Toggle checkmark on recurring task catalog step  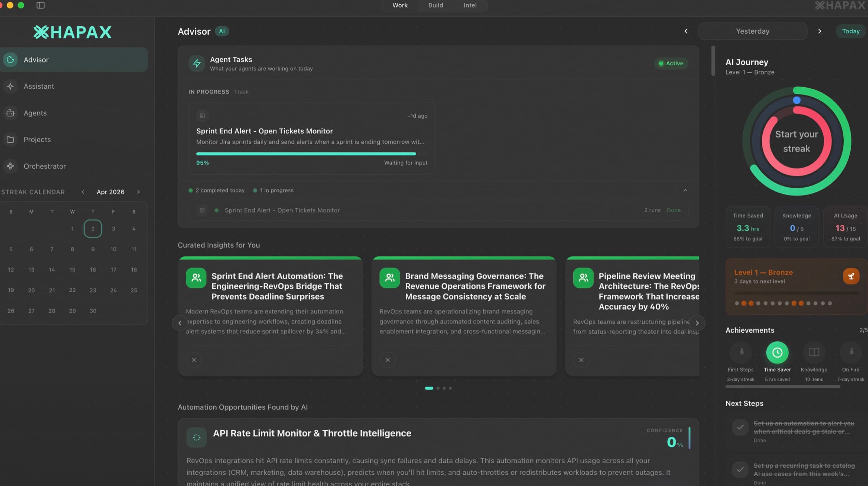click(740, 469)
